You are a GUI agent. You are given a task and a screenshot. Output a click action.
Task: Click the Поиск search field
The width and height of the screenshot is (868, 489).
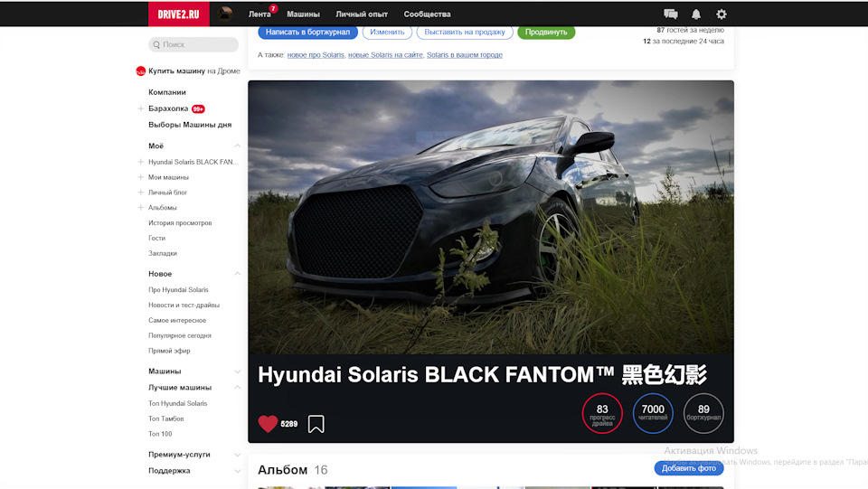click(193, 45)
